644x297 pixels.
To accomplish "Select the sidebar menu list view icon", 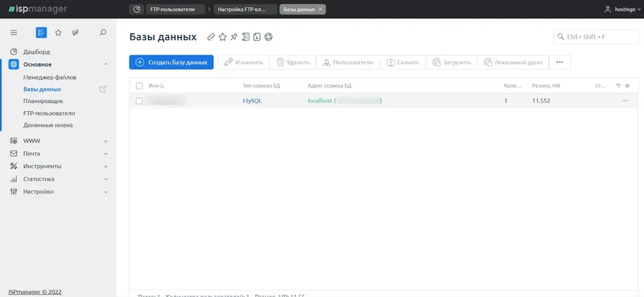I will point(41,32).
